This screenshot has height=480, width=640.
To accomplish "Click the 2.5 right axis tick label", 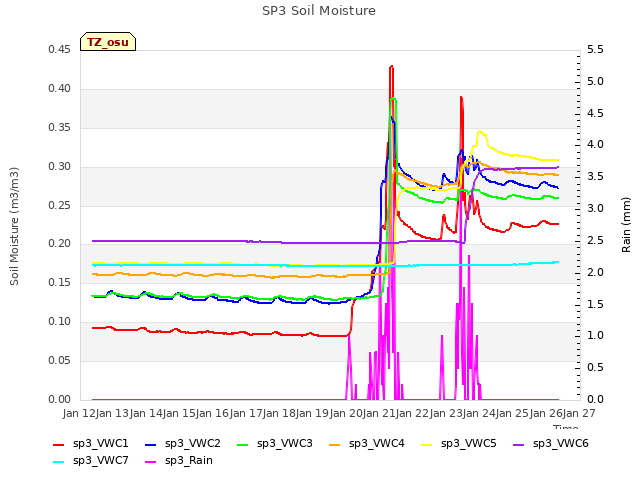I will coord(595,240).
